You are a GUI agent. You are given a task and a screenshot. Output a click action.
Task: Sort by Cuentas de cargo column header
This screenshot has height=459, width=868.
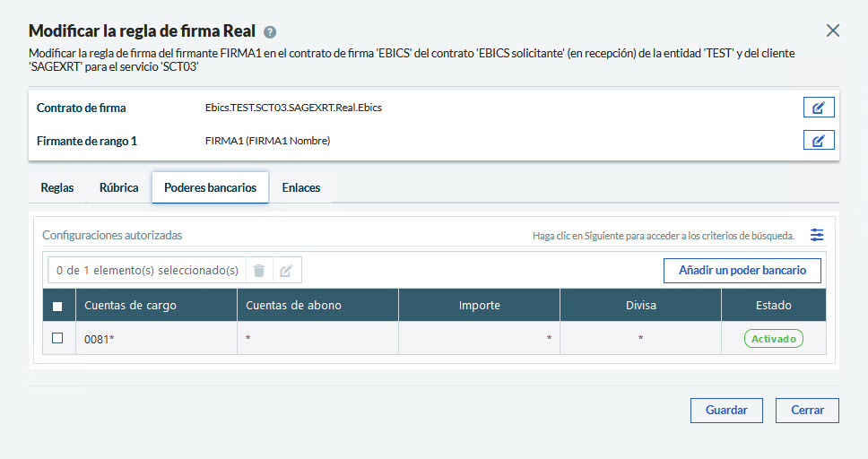pyautogui.click(x=130, y=306)
